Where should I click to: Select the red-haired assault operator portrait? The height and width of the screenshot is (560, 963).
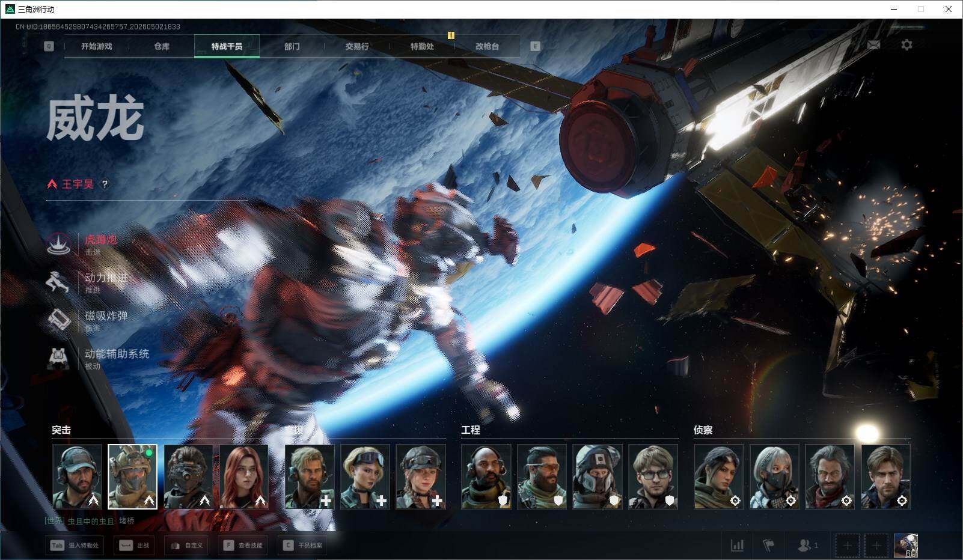coord(243,477)
